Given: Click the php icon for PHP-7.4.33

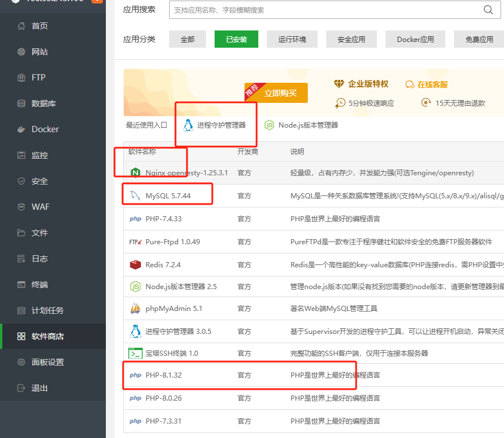Looking at the screenshot, I should click(x=135, y=218).
